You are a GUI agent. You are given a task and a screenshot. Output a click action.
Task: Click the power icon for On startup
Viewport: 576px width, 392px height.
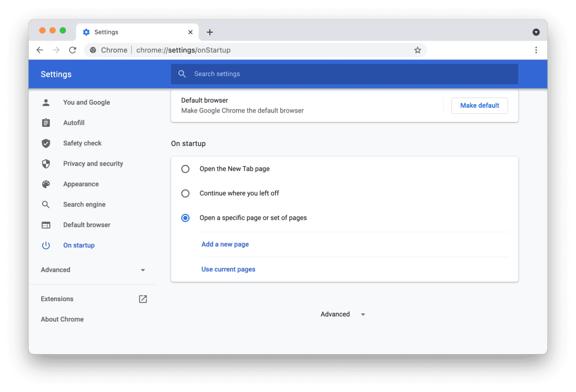click(46, 245)
